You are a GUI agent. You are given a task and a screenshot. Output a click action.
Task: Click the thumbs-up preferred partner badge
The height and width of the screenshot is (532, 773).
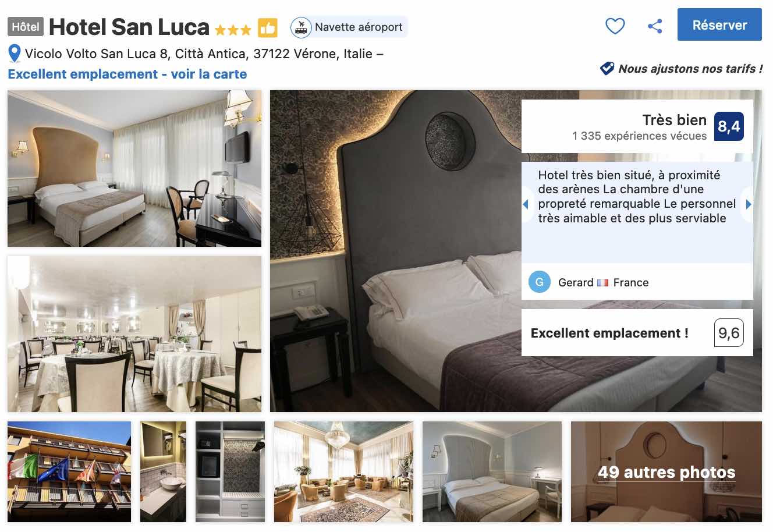coord(268,27)
